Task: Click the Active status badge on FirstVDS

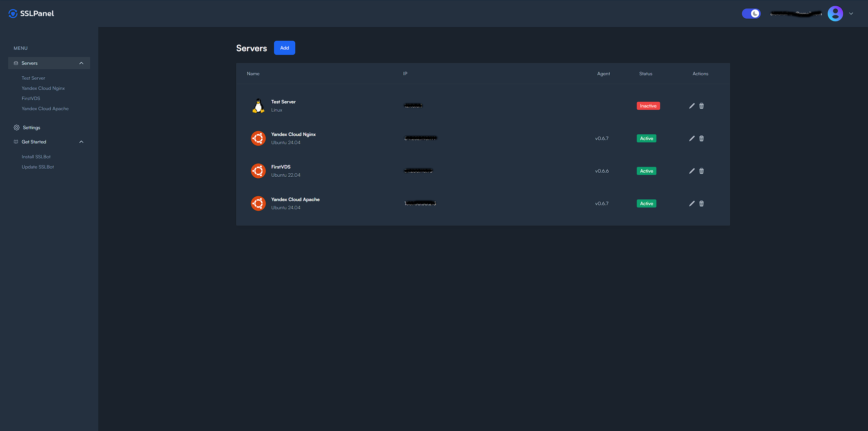Action: [646, 171]
